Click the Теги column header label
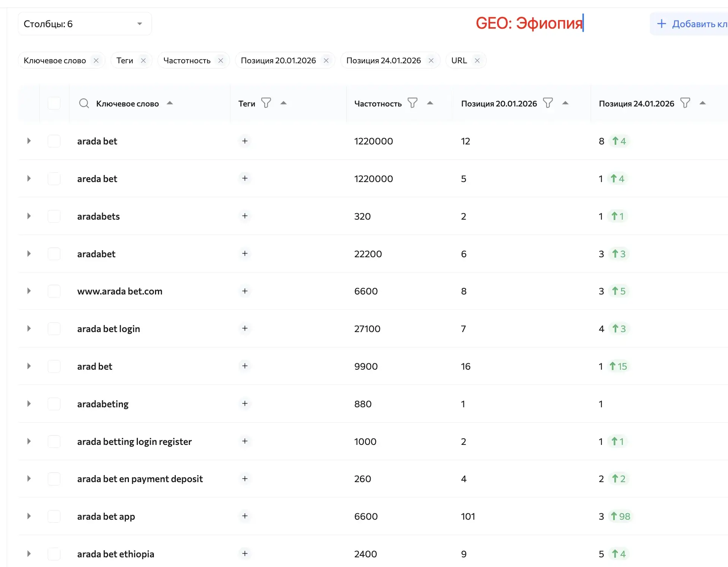The image size is (728, 567). (247, 103)
